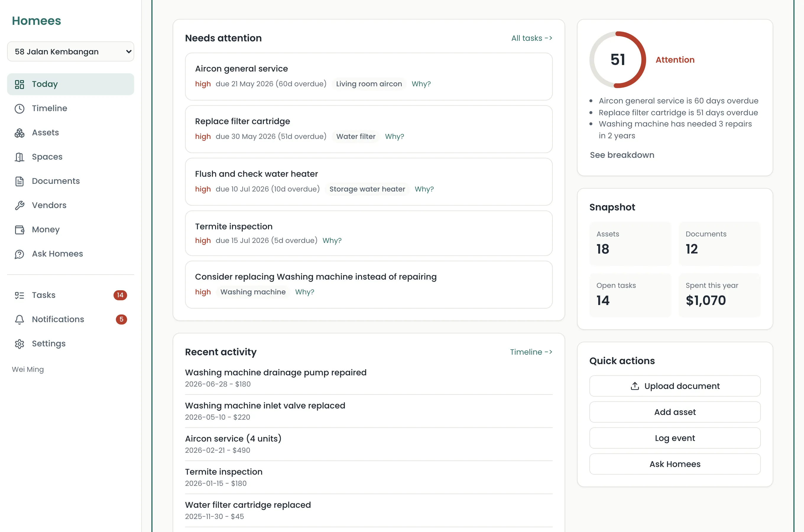Click the Assets 18 snapshot tile

pyautogui.click(x=630, y=244)
